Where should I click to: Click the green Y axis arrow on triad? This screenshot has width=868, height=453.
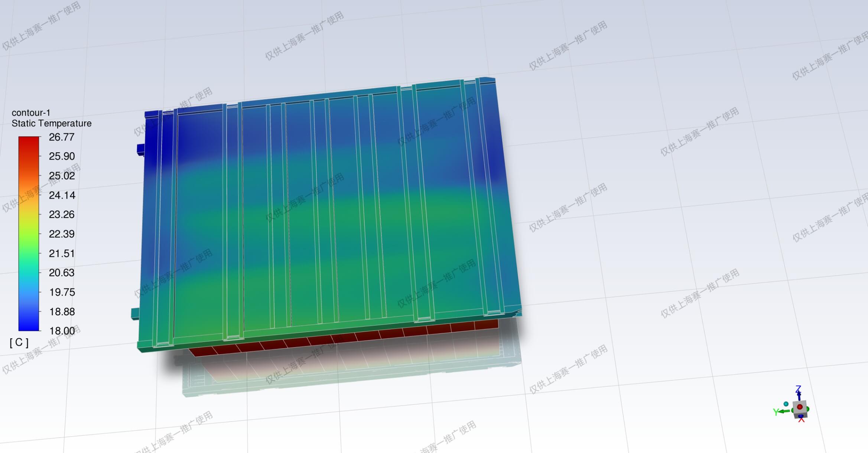click(x=784, y=411)
